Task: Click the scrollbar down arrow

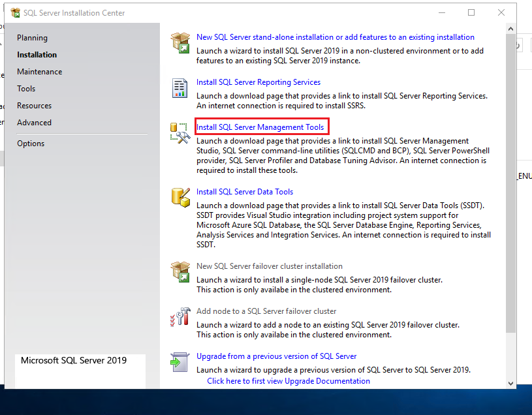Action: pyautogui.click(x=510, y=384)
